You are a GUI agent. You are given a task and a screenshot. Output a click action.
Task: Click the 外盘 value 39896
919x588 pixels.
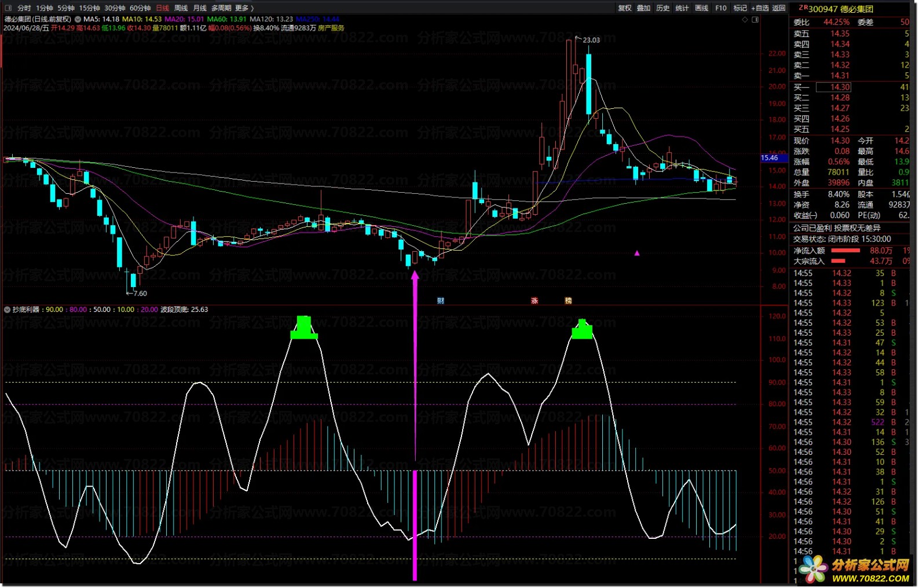[839, 183]
